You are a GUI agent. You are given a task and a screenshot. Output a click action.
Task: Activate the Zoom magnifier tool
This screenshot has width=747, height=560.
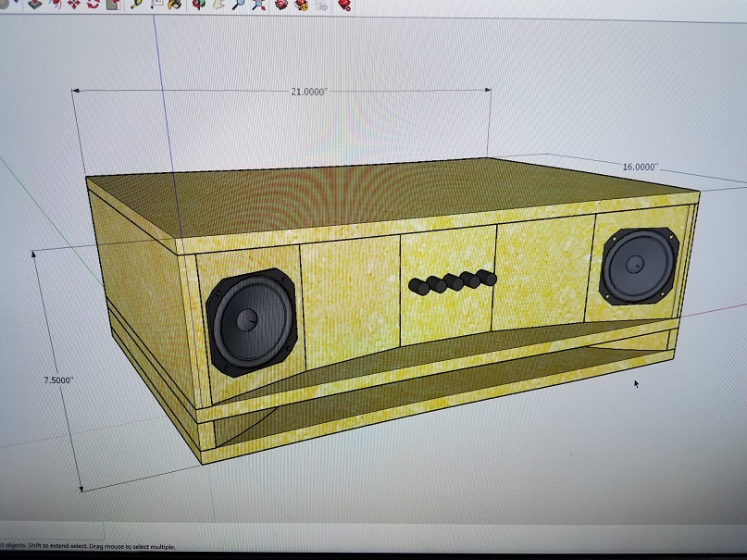[238, 5]
